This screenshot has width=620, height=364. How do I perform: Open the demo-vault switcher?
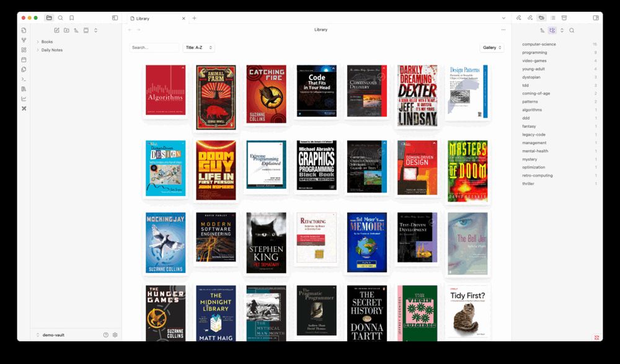[x=53, y=335]
